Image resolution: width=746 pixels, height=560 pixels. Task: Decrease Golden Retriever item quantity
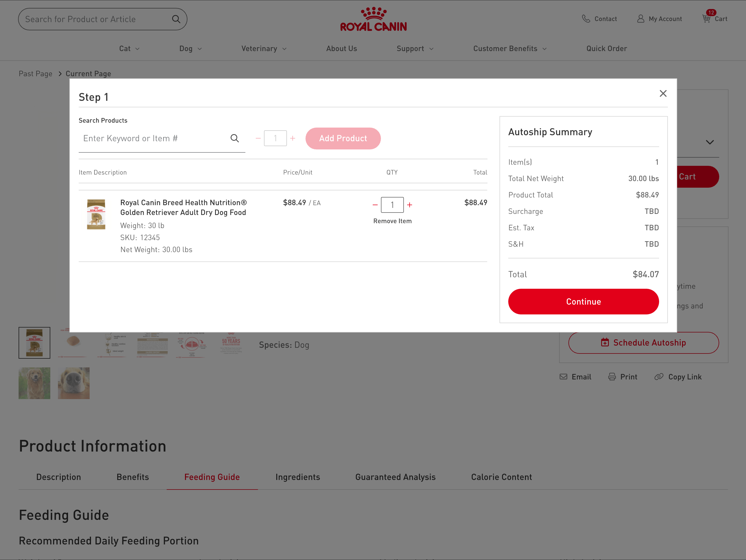(375, 205)
